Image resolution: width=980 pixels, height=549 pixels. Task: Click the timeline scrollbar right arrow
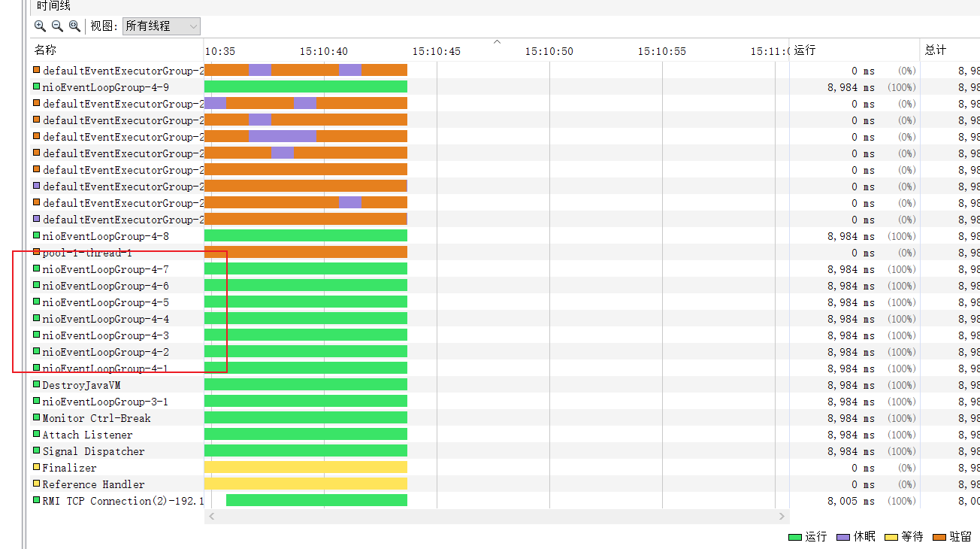(x=782, y=517)
